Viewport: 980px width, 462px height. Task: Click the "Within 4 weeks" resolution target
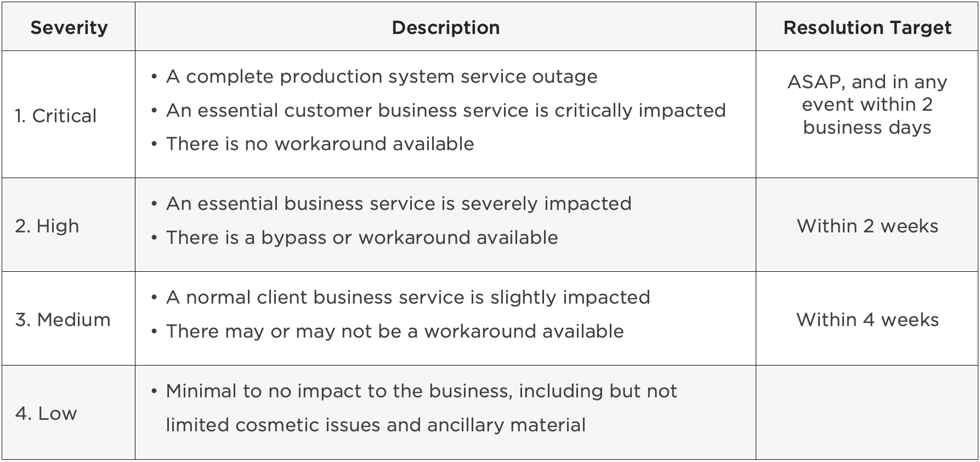867,320
